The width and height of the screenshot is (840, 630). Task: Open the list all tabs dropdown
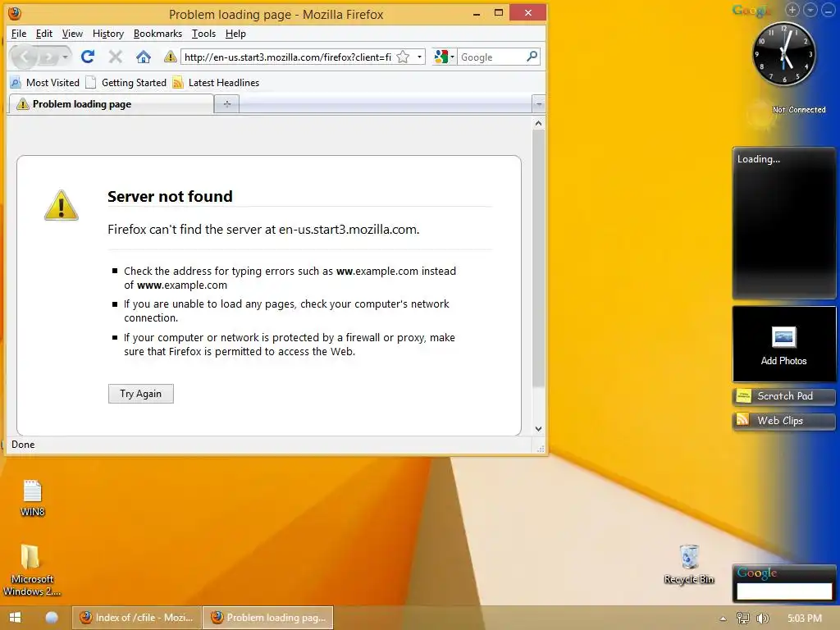pyautogui.click(x=539, y=104)
